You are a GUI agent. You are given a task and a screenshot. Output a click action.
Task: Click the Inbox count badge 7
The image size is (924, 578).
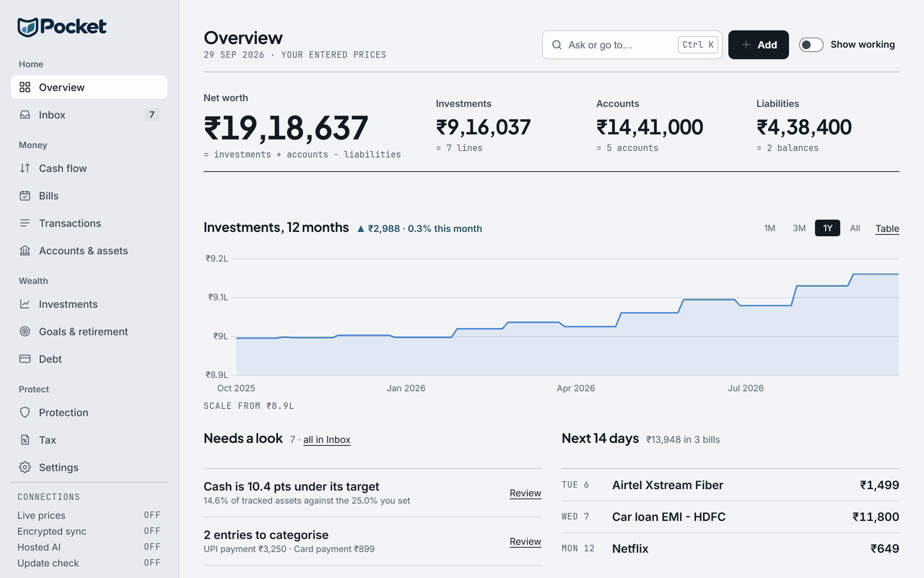[152, 115]
